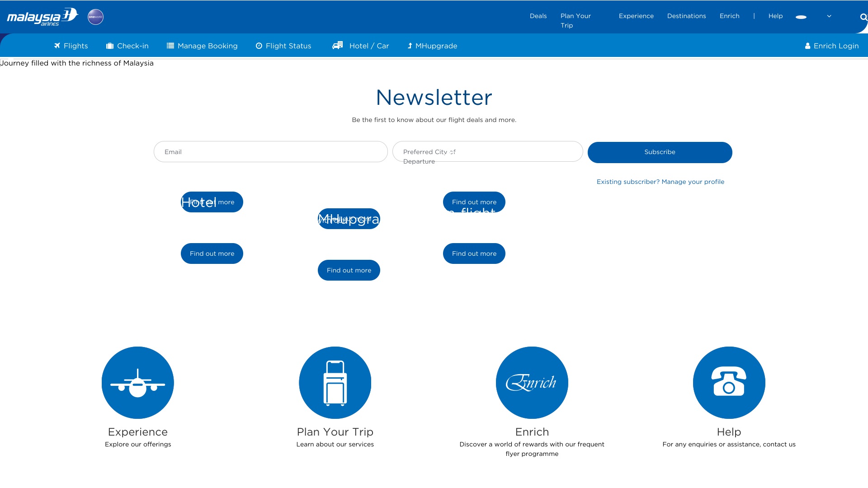Click Find out more above flight text
The image size is (868, 488).
tap(474, 202)
